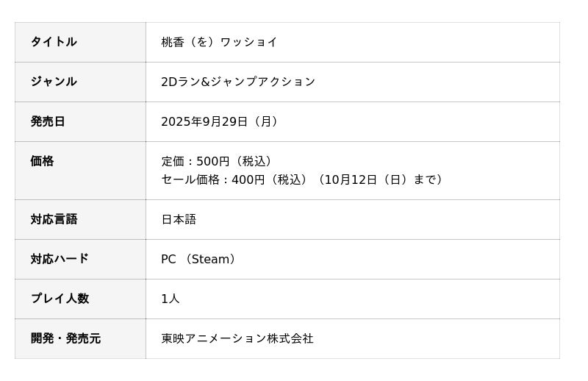
Task: Click the プレイ人数 row label
Action: [x=60, y=299]
